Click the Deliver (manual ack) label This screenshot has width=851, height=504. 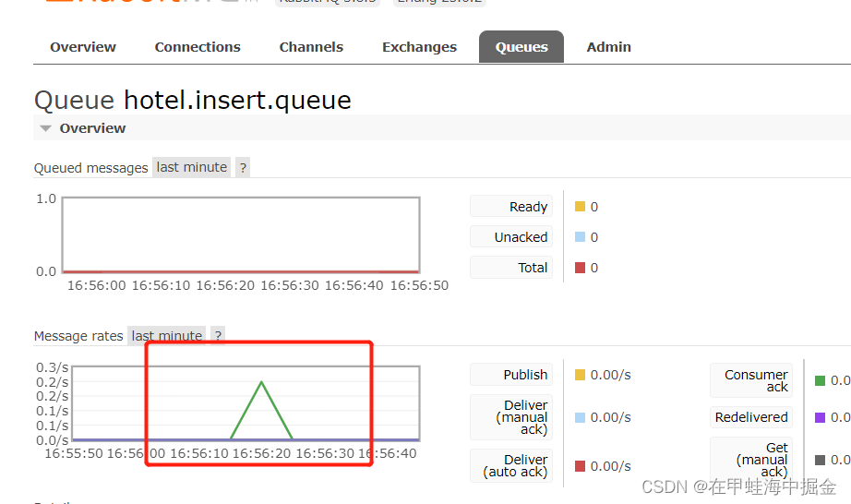click(511, 417)
